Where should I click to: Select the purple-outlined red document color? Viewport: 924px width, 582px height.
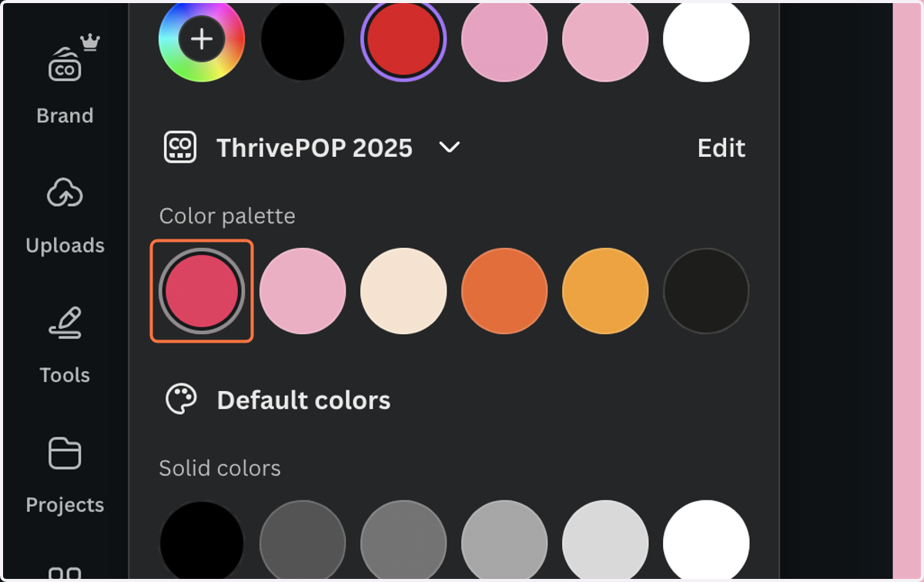(x=403, y=38)
